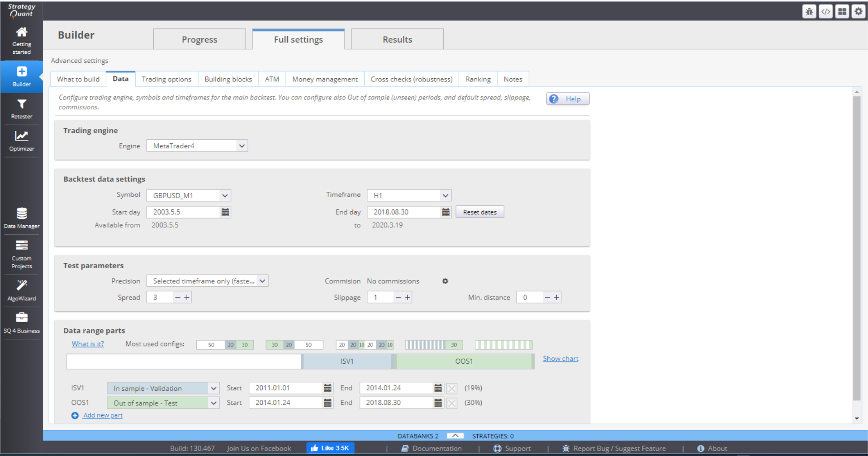Screen dimensions: 868x456
Task: Open the What to build tab
Action: [78, 79]
